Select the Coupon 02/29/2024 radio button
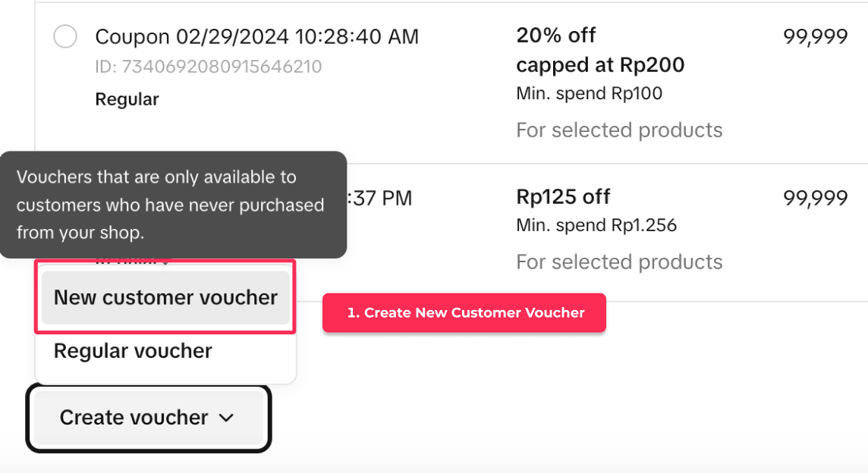The height and width of the screenshot is (473, 868). [x=65, y=36]
